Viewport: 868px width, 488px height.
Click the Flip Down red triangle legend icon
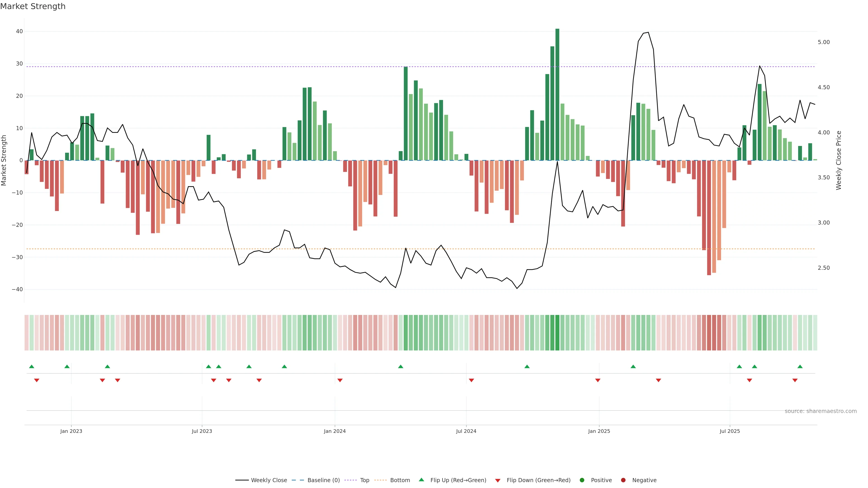click(x=498, y=481)
